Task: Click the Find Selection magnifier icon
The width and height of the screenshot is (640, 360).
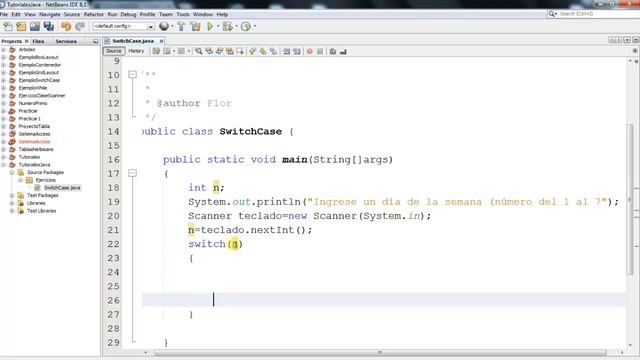Action: [199, 51]
